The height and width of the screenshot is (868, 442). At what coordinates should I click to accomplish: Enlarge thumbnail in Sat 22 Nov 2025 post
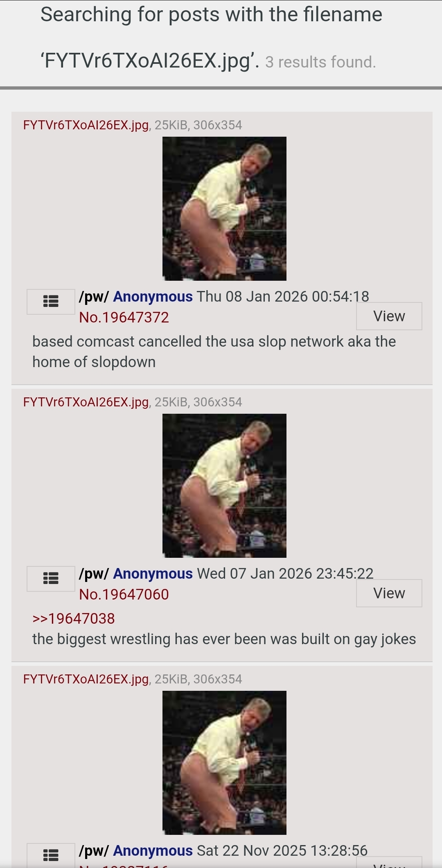tap(224, 763)
